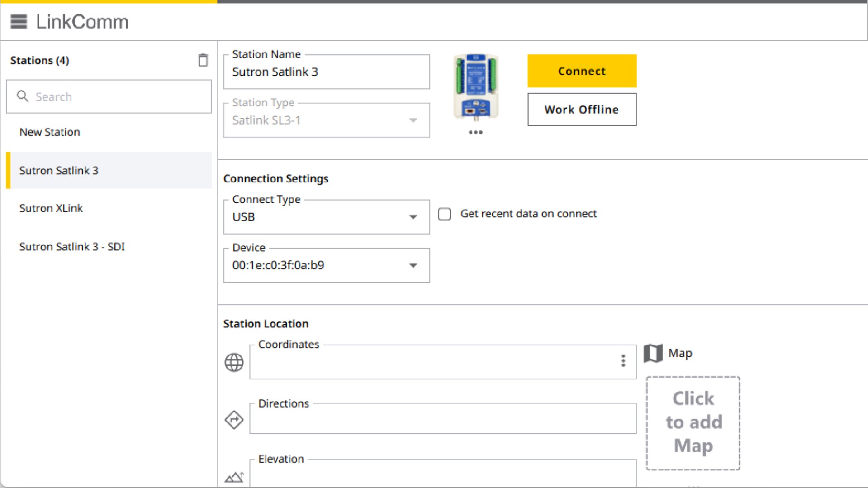Click the Map label link

(680, 353)
